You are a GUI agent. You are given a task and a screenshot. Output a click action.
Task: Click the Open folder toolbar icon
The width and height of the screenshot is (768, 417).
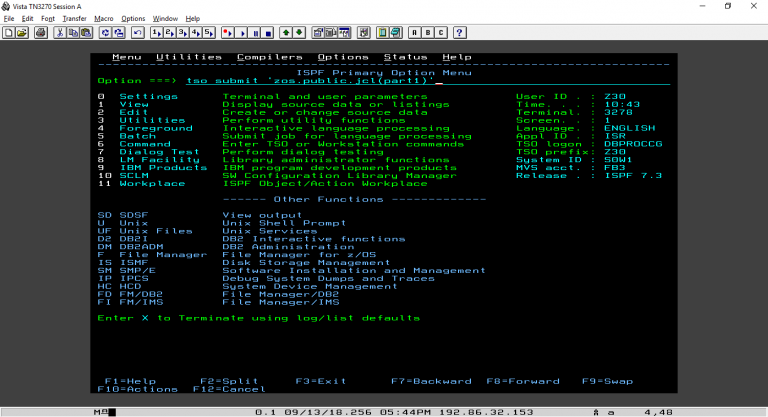tap(22, 32)
